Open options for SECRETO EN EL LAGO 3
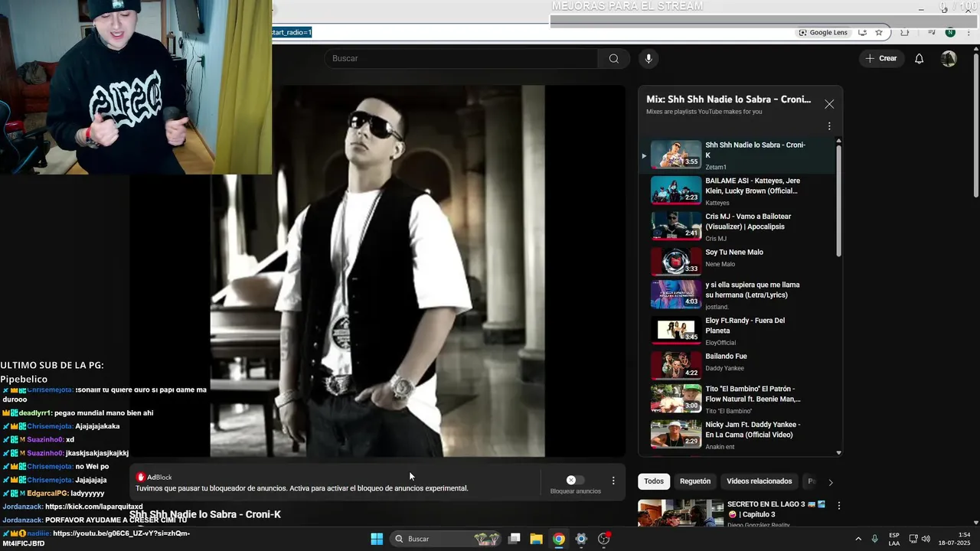Image resolution: width=980 pixels, height=551 pixels. point(839,506)
